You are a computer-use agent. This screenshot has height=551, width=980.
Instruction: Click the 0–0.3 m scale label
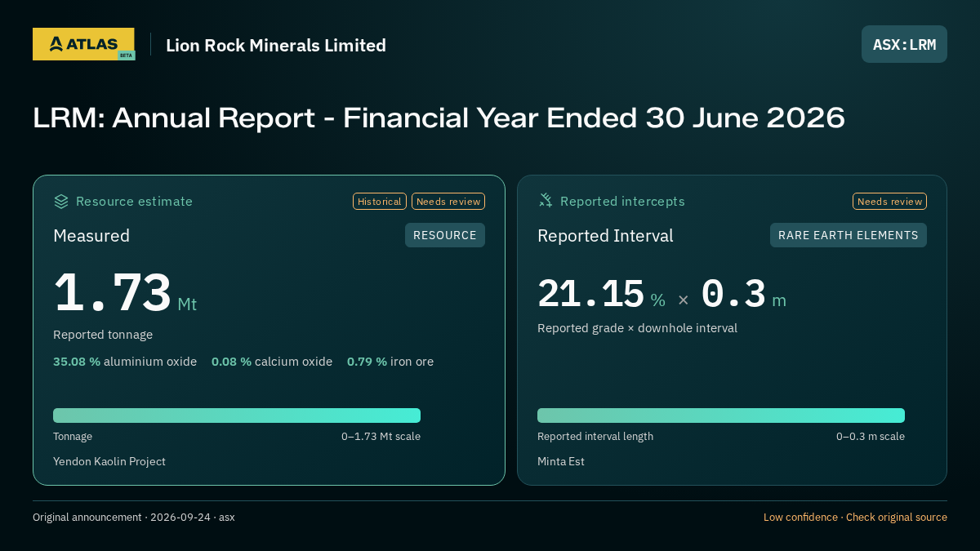(871, 437)
